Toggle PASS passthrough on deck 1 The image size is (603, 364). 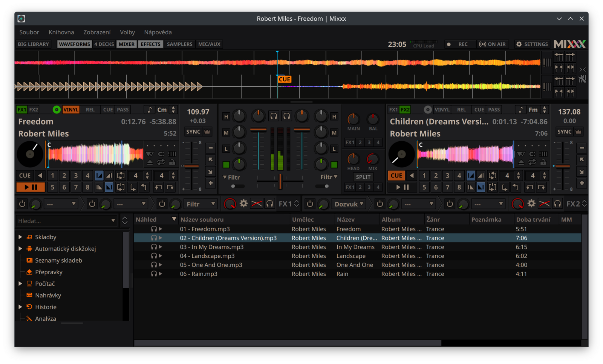pos(122,110)
